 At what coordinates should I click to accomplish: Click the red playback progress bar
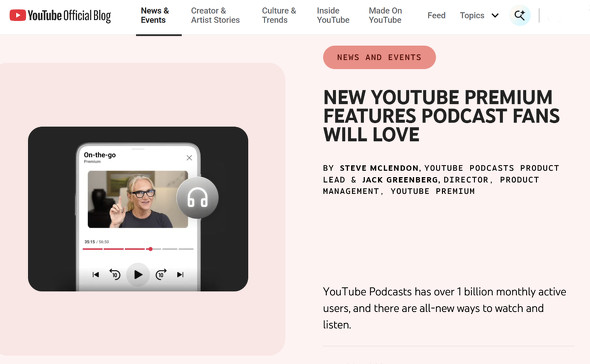(138, 249)
